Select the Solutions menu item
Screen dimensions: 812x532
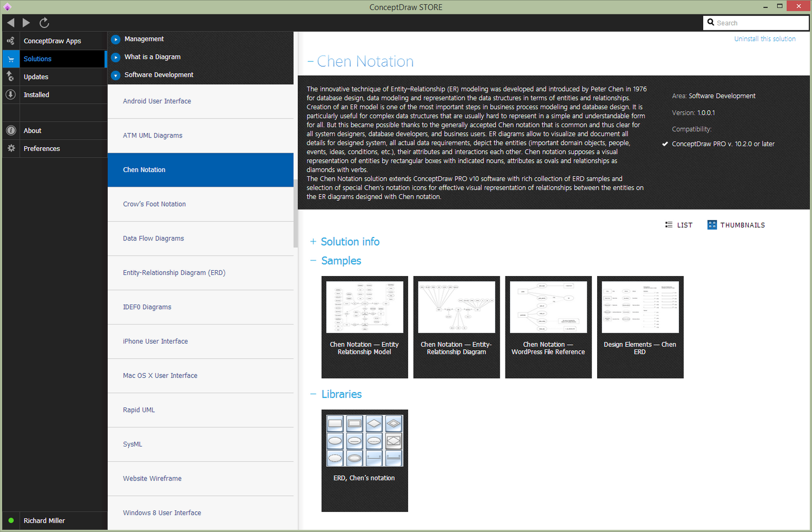(37, 59)
